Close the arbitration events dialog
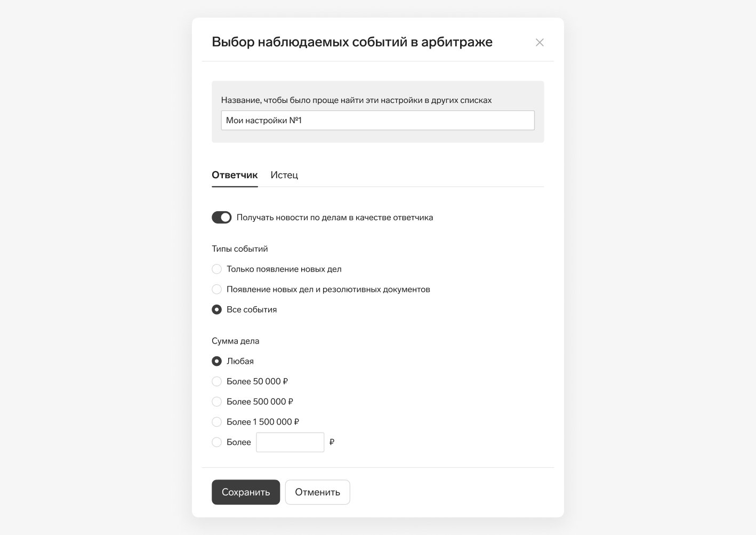756x535 pixels. (540, 43)
